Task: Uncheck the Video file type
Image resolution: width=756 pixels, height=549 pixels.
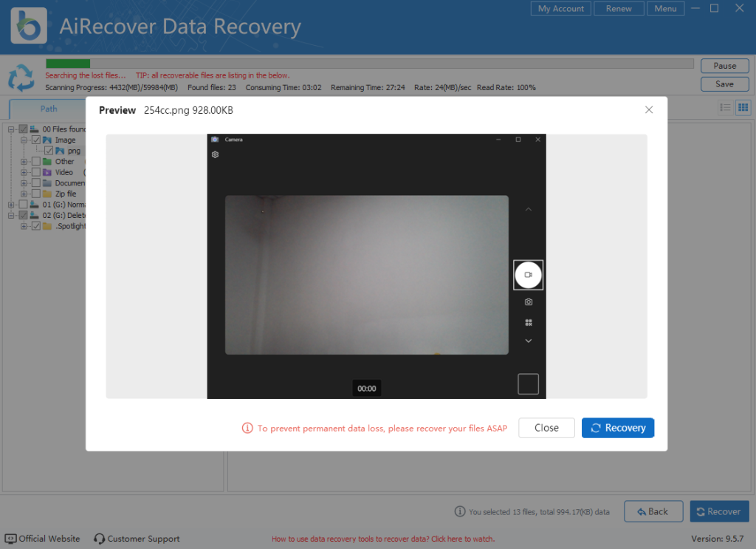Action: click(x=35, y=171)
